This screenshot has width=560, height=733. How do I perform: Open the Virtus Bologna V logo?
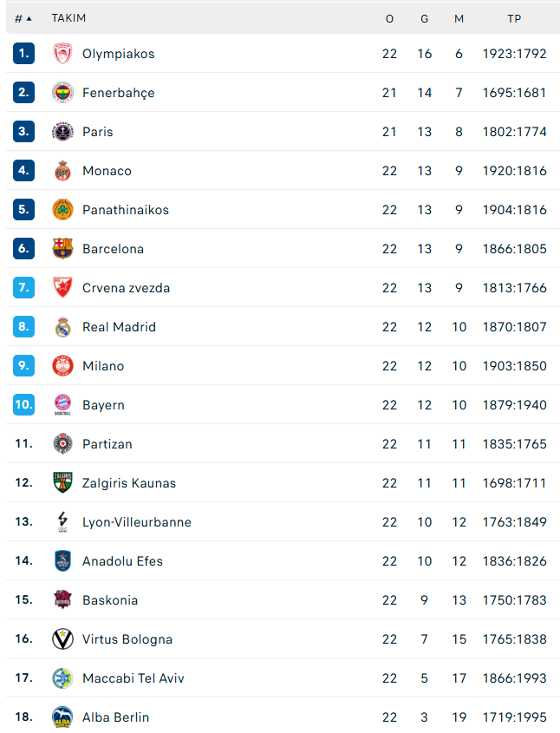click(x=62, y=639)
